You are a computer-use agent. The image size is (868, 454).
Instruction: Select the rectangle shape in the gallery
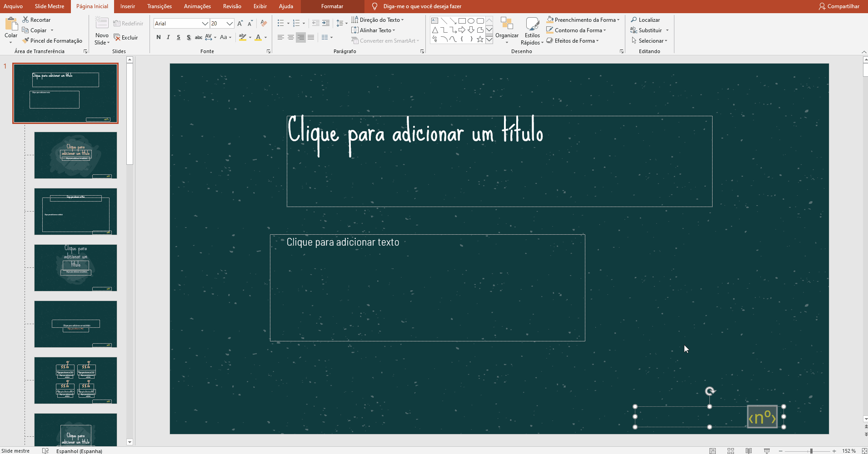462,21
